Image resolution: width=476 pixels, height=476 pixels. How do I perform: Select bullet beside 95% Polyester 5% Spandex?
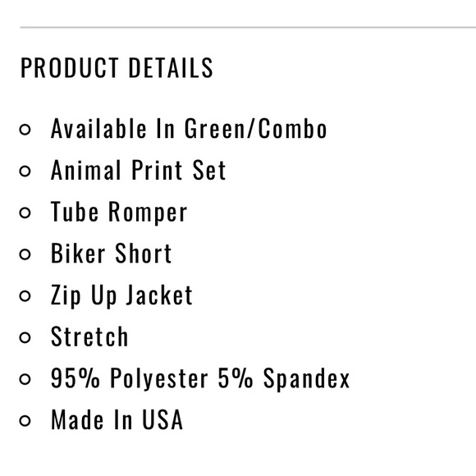coord(25,379)
